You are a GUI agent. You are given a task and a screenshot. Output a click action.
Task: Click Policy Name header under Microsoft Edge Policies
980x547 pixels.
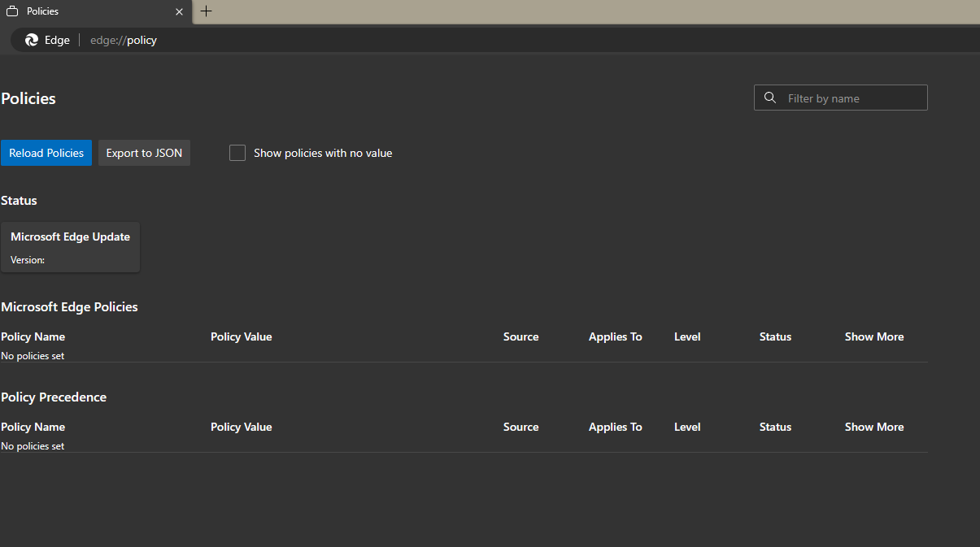click(x=33, y=336)
